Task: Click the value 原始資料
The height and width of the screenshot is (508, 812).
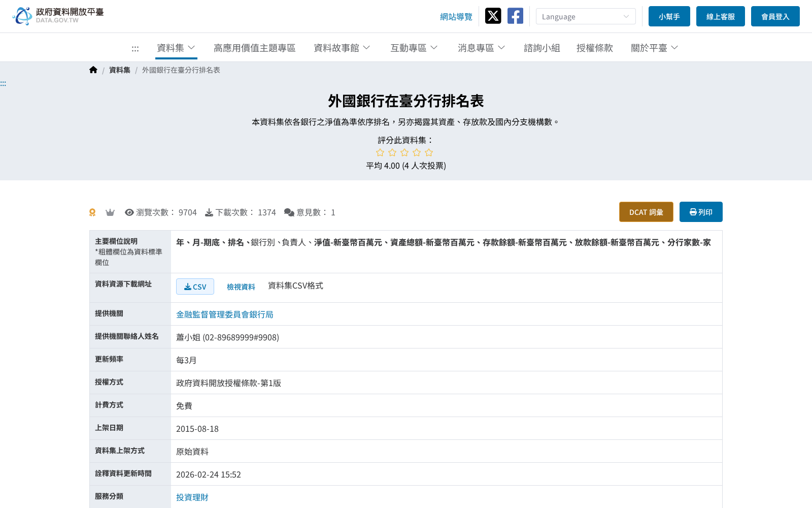Action: click(192, 452)
